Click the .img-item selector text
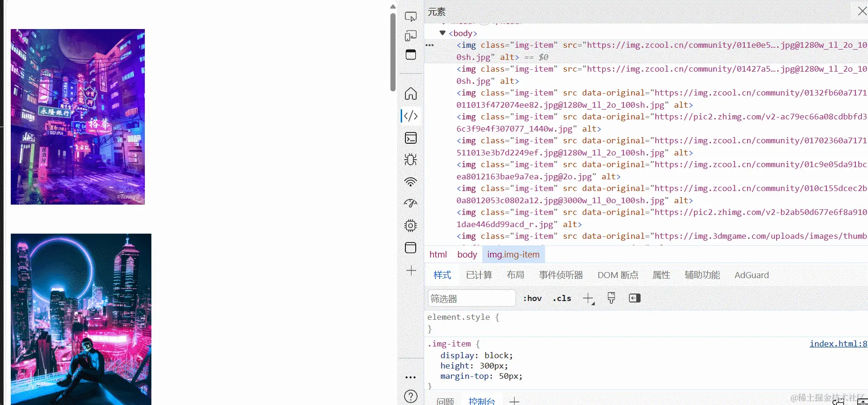The image size is (868, 405). click(449, 344)
